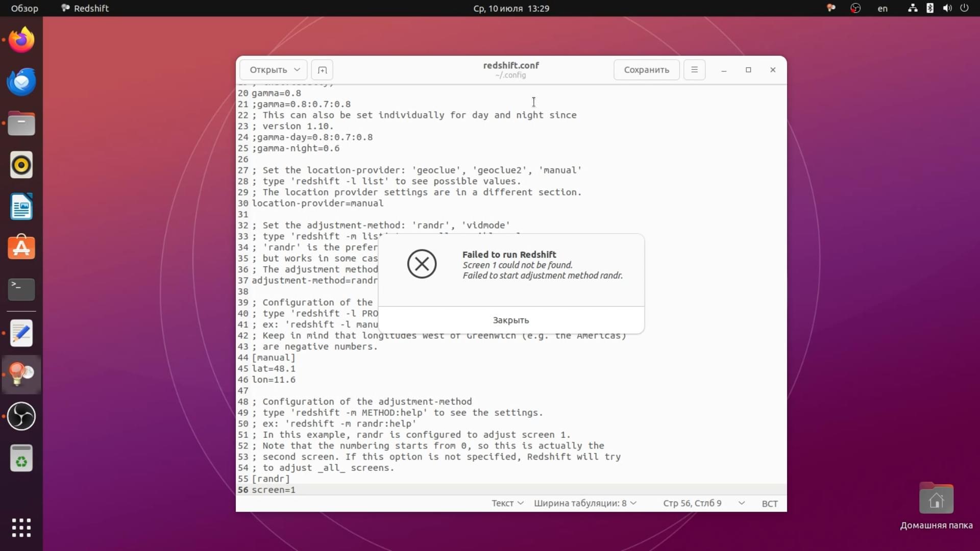The width and height of the screenshot is (980, 551).
Task: Open clock calendar in top bar
Action: [x=511, y=8]
